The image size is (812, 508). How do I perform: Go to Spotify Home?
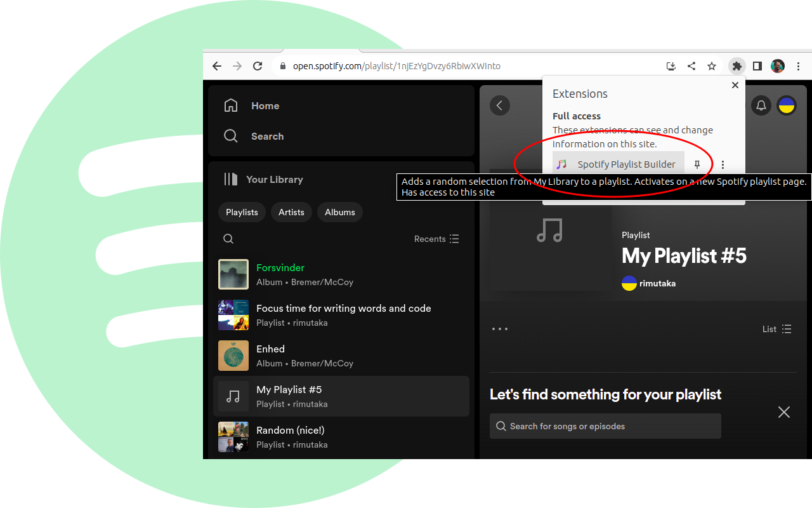click(x=252, y=105)
